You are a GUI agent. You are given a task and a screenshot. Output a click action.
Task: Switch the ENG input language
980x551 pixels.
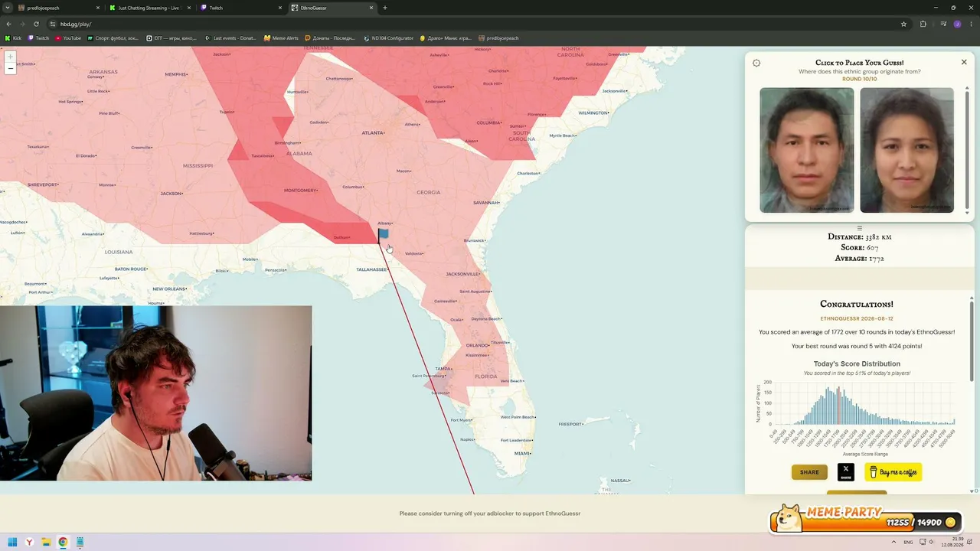coord(908,543)
